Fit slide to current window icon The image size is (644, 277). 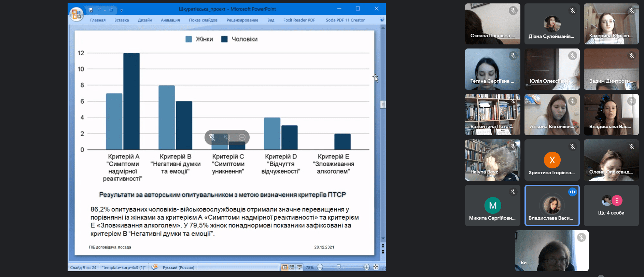(376, 267)
